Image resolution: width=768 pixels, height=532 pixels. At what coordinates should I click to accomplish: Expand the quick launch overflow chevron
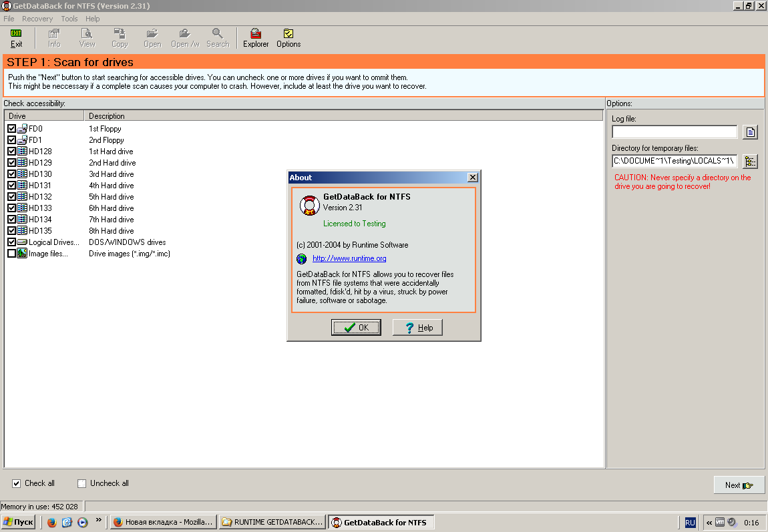99,520
